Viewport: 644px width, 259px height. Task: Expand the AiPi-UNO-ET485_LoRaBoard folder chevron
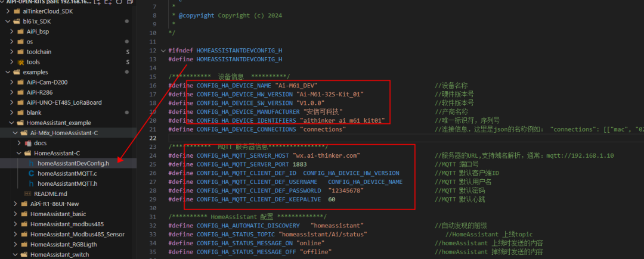coord(11,102)
